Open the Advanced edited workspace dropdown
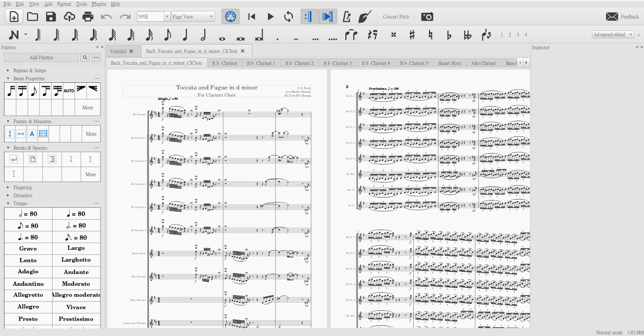Screen dimensions: 644x336 tap(613, 35)
